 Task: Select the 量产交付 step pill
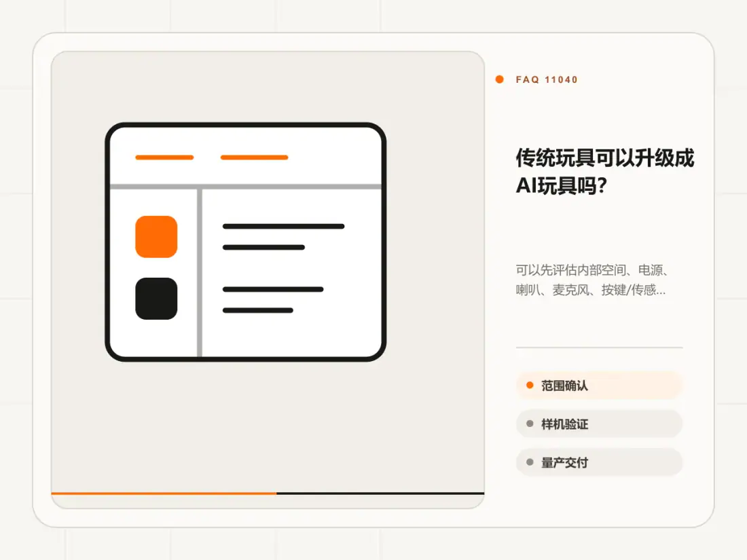pos(600,462)
